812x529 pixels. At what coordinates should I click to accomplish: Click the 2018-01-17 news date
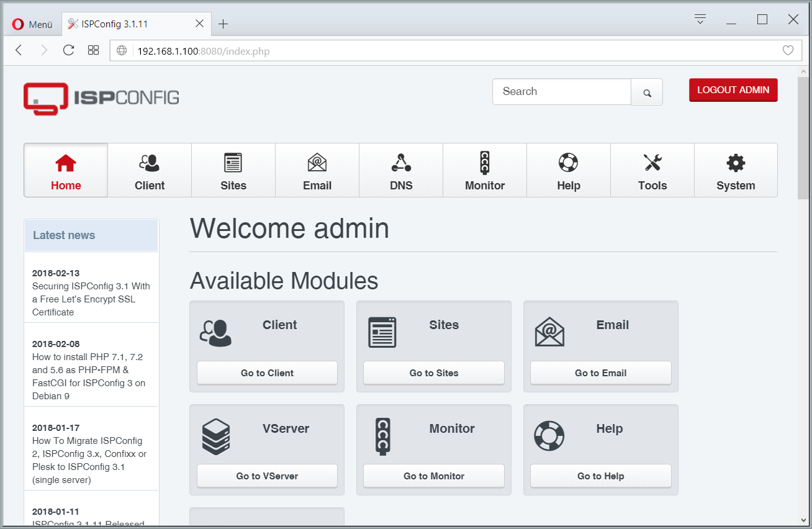tap(56, 428)
